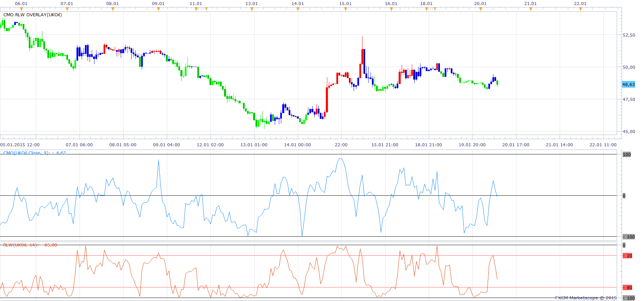This screenshot has height=301, width=644.
Task: Select the RLW(UKOil, 14) indicator label
Action: pyautogui.click(x=30, y=245)
